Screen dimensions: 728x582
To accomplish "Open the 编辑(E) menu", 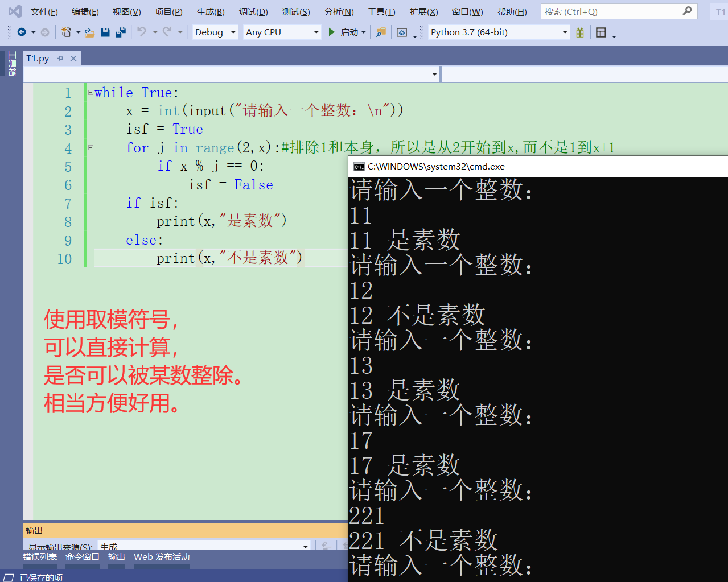I will 85,11.
